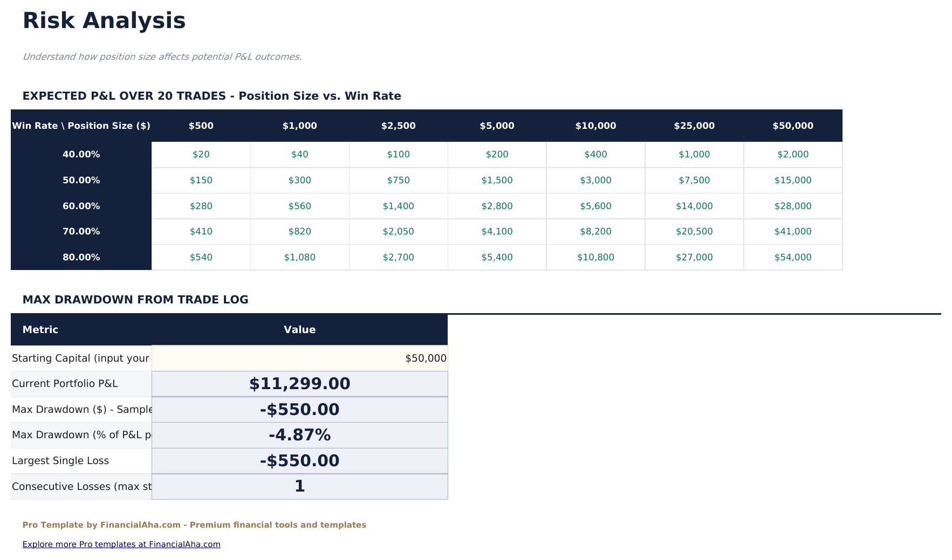Click the Pro Template by FinancialAha.com text

[x=194, y=524]
